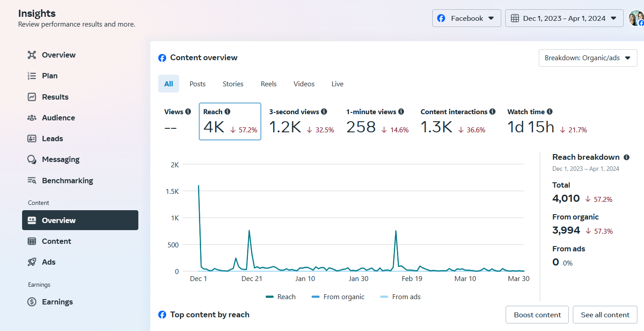Expand the Breakdown: Organic/ads dropdown
The height and width of the screenshot is (331, 644).
[587, 58]
